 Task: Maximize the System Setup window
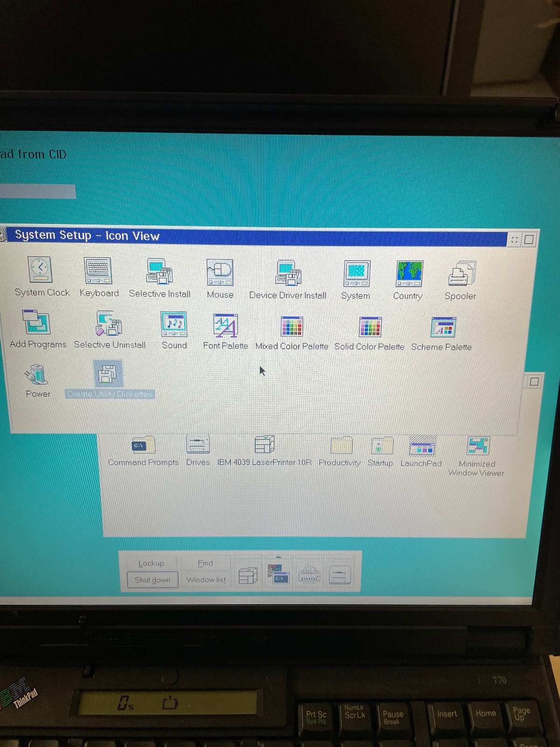[x=529, y=240]
